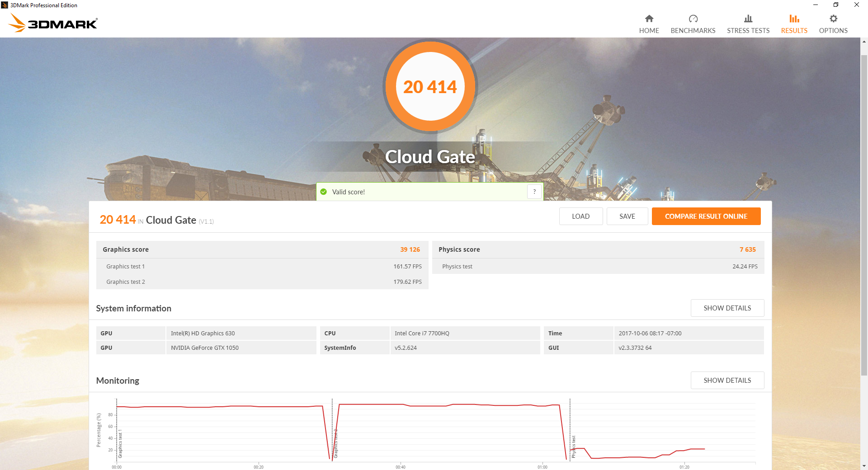Click the Graphics test 1 timeline marker

(x=120, y=445)
